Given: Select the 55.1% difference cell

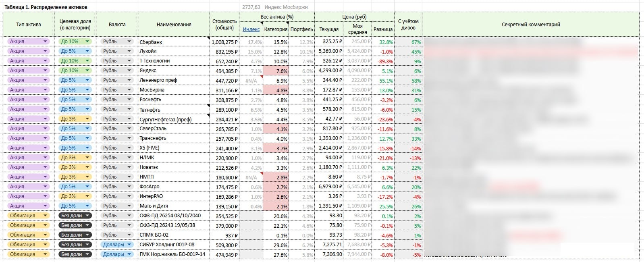Looking at the screenshot, I should point(383,80).
